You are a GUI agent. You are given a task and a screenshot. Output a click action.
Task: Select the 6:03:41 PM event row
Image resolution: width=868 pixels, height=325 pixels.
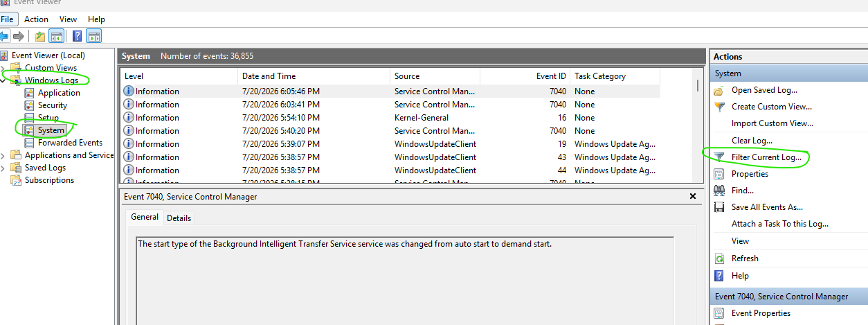390,105
